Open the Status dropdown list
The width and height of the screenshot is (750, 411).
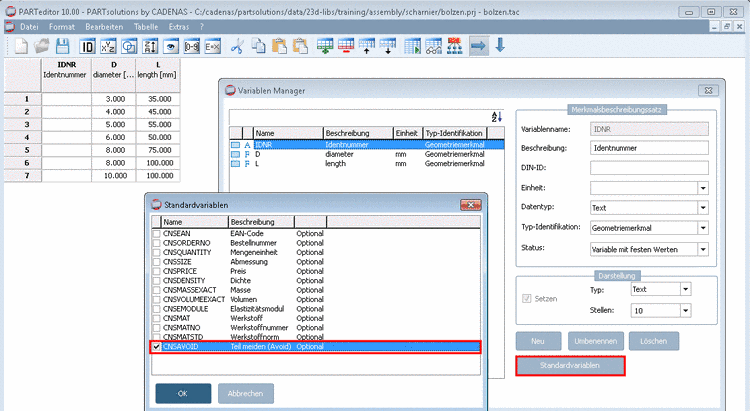[703, 248]
